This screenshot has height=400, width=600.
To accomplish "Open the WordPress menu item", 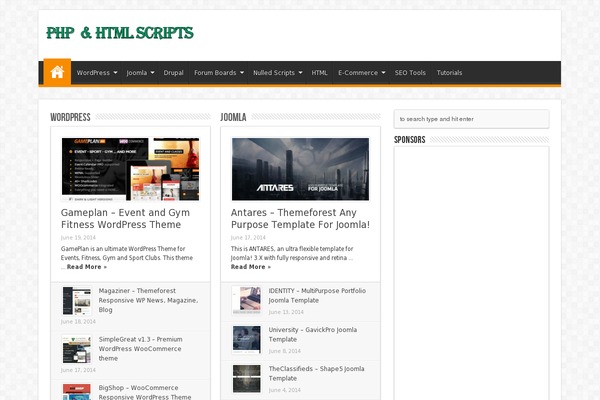I will click(93, 72).
